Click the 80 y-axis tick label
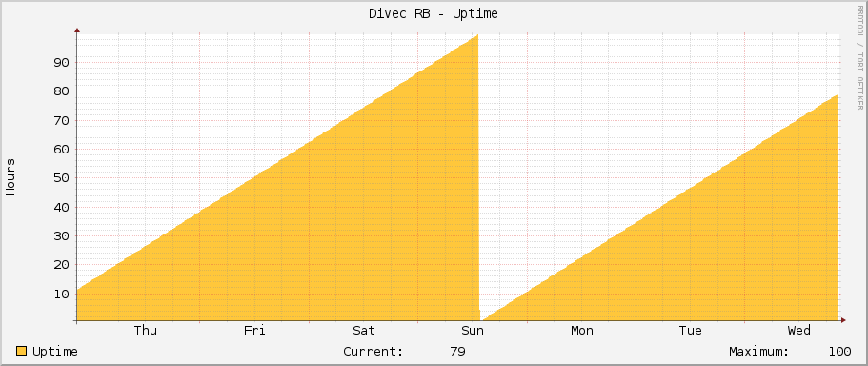Screen dimensions: 868x366 coord(61,91)
